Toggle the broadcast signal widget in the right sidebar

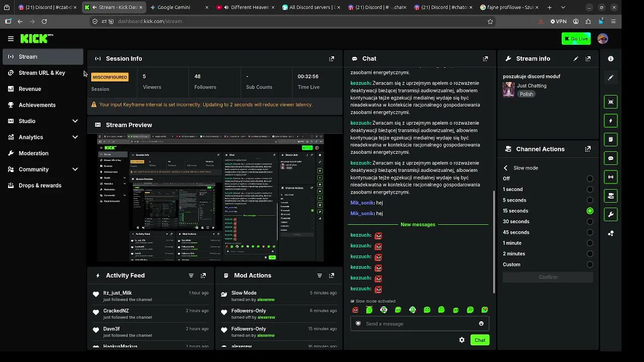(611, 177)
